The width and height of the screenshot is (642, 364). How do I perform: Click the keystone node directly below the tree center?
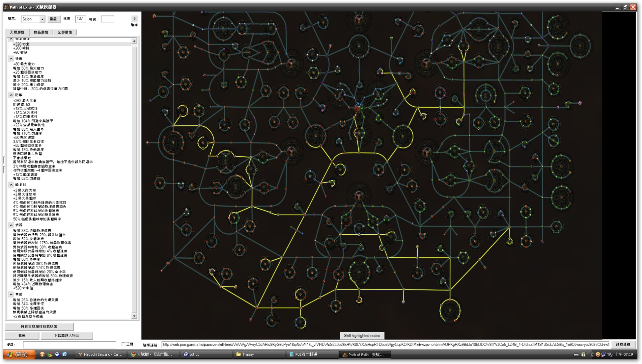click(x=359, y=196)
